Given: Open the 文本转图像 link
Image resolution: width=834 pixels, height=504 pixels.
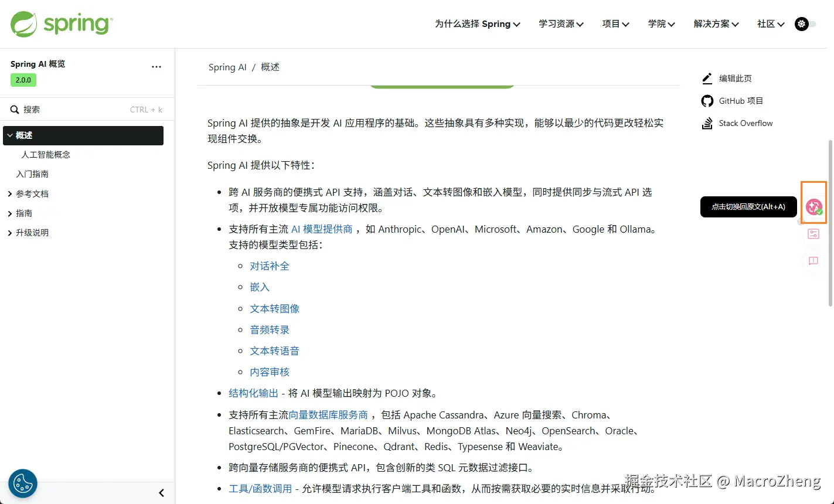Looking at the screenshot, I should click(x=275, y=308).
